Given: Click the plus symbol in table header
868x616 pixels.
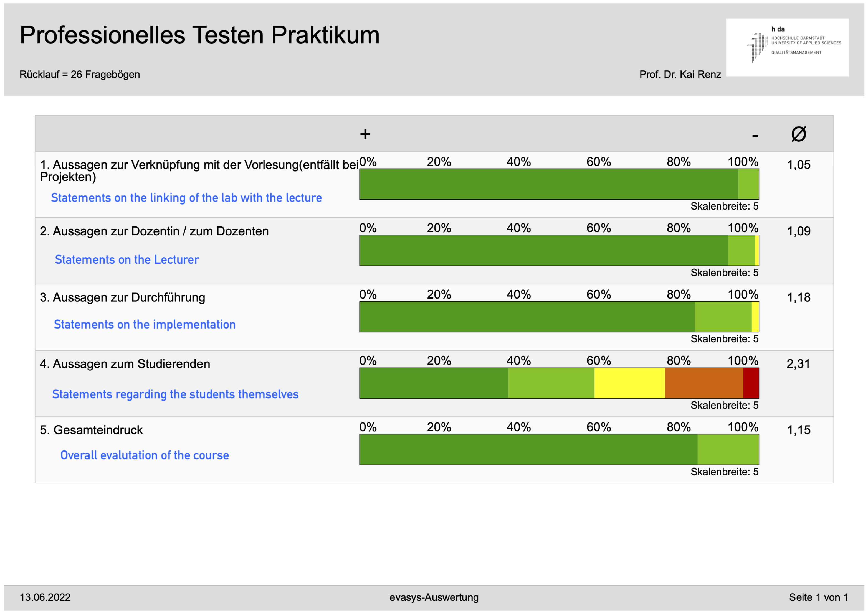Looking at the screenshot, I should point(365,134).
